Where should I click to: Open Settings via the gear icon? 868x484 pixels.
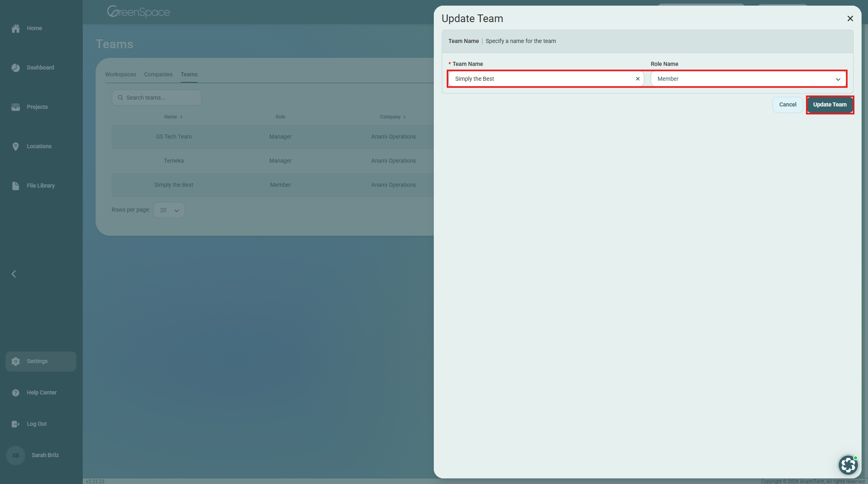click(16, 361)
